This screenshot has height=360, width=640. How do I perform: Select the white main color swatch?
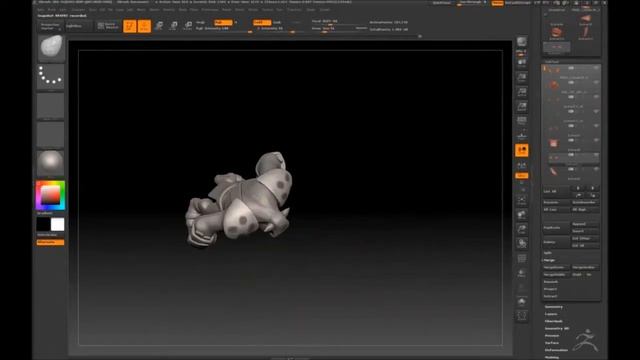(x=58, y=224)
